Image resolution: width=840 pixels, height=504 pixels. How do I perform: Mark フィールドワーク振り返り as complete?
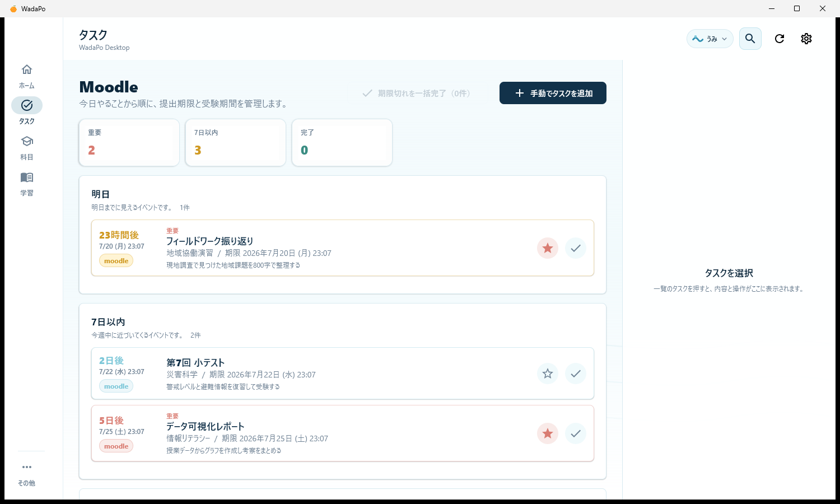pyautogui.click(x=576, y=248)
